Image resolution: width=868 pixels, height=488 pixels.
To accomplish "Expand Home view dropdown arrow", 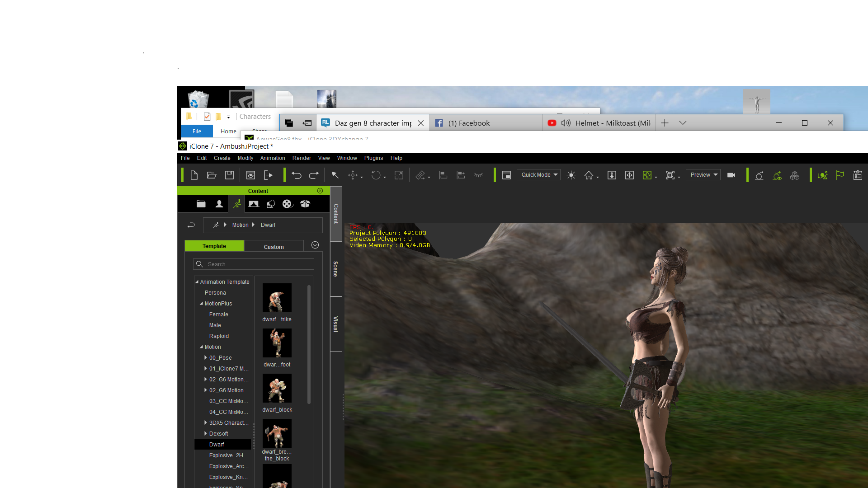I will pyautogui.click(x=598, y=178).
